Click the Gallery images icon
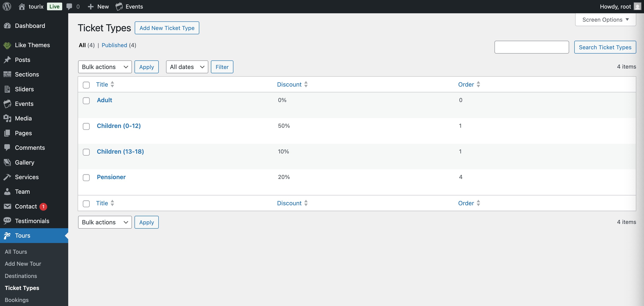644x306 pixels. tap(7, 162)
